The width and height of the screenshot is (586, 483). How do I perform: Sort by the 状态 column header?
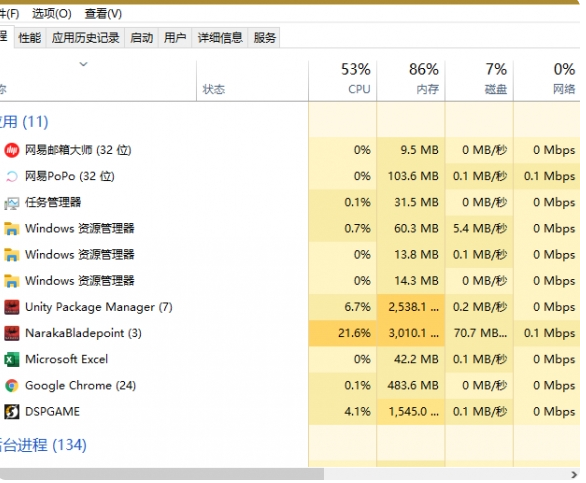tap(252, 81)
